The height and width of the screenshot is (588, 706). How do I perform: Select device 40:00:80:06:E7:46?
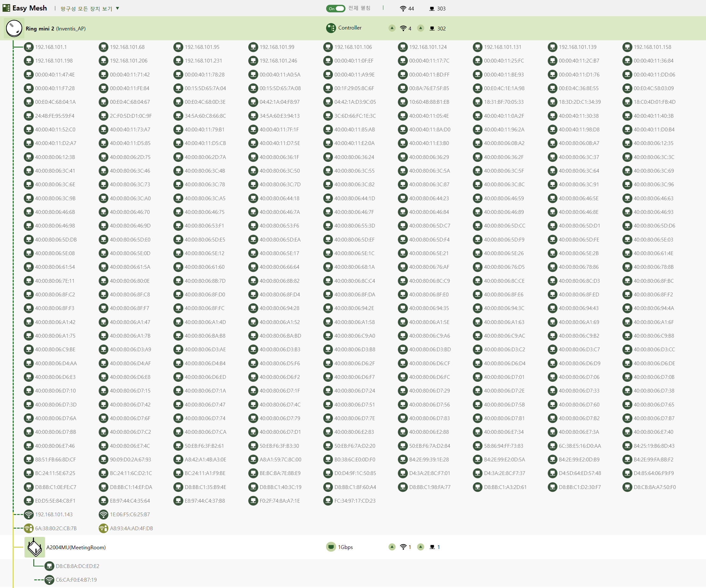55,446
